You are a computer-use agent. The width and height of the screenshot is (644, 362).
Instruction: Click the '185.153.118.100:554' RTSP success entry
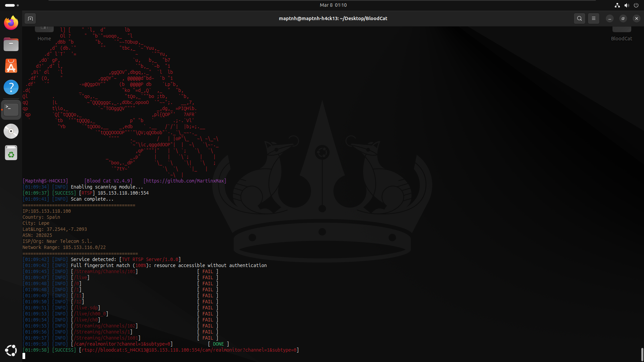[x=123, y=193]
